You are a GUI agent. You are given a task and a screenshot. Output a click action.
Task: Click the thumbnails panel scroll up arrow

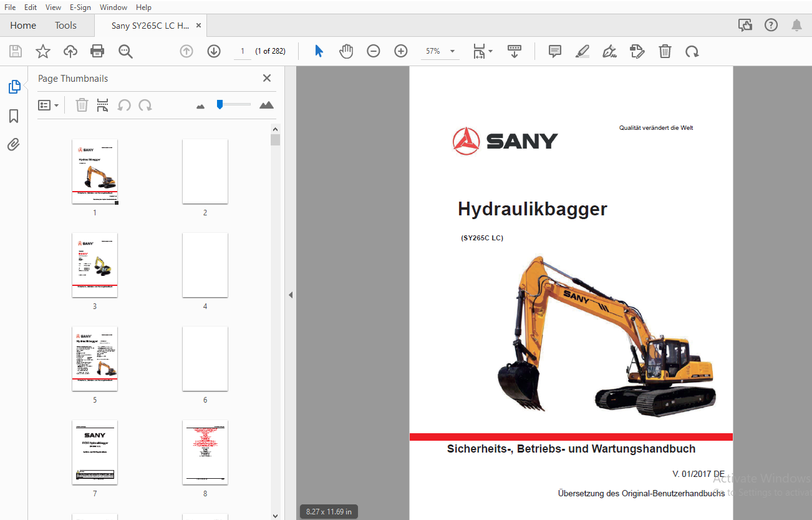pos(275,129)
